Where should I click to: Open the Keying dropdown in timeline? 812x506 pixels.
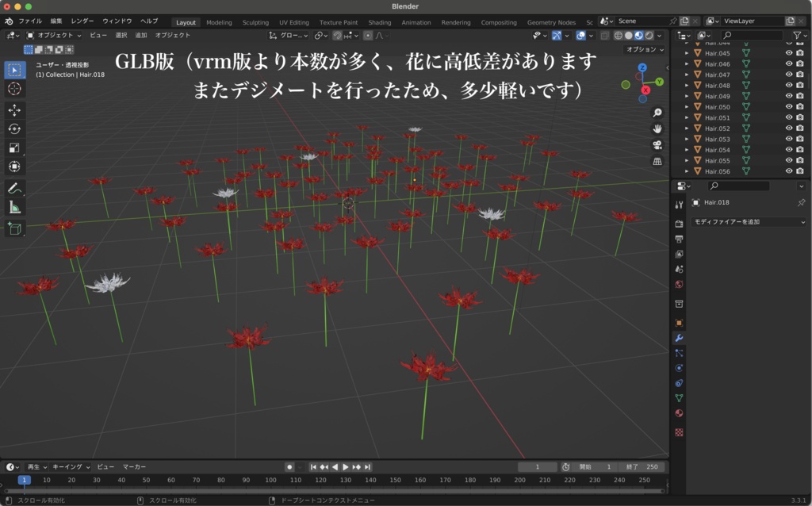pyautogui.click(x=71, y=466)
